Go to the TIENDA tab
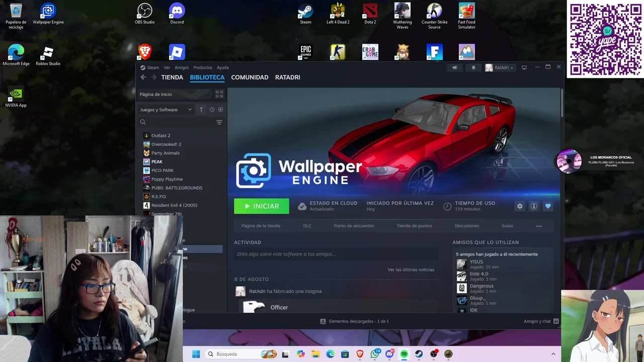644x362 pixels. 172,77
